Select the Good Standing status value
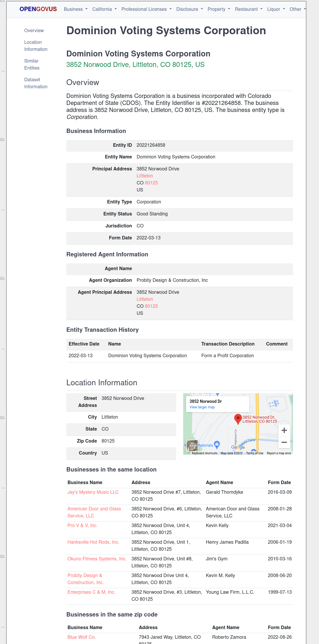The height and width of the screenshot is (644, 319). [x=152, y=214]
